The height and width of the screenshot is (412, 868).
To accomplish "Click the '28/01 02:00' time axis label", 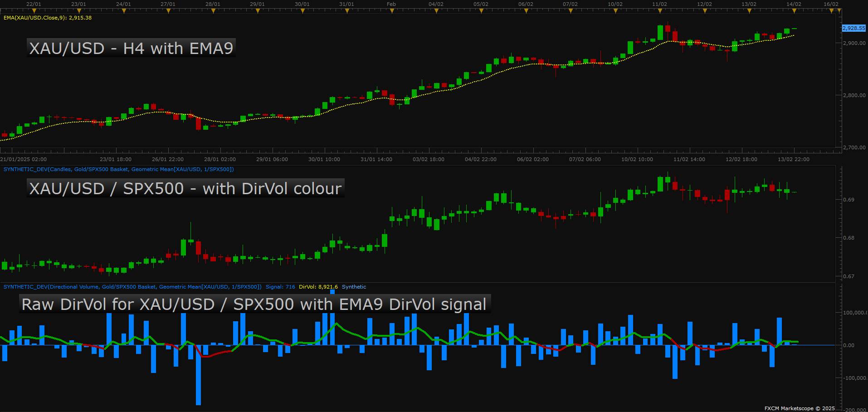I will coord(220,159).
